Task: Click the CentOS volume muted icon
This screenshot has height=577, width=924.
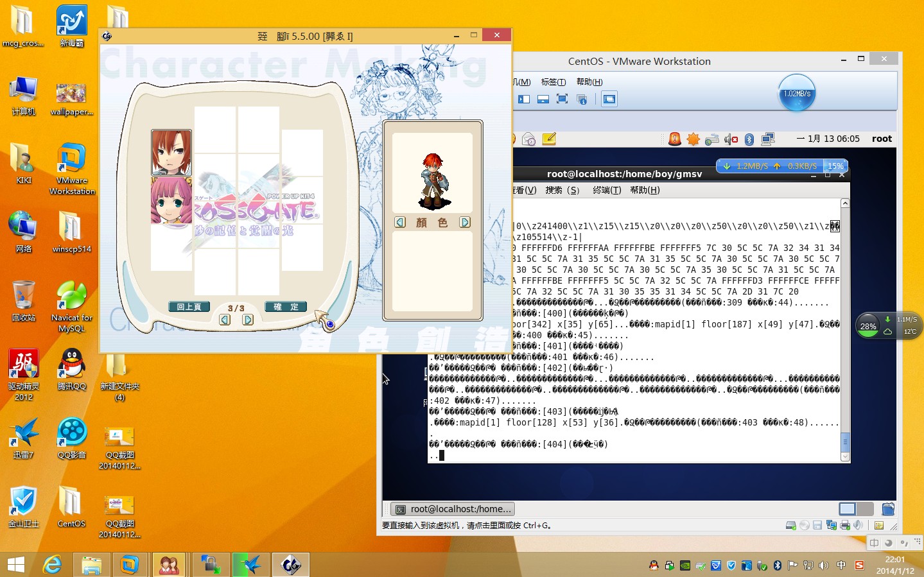Action: 731,139
